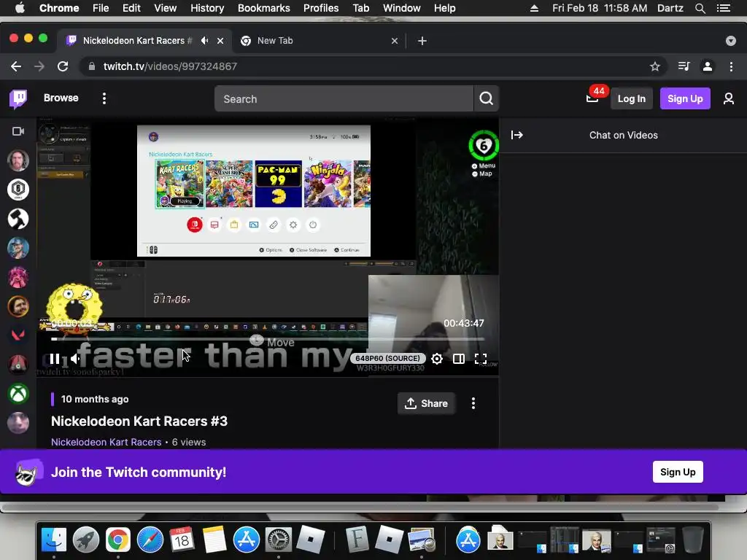Screen dimensions: 747x560
Task: Click the address bar URL twitch.tv/videos/997324867
Action: click(x=170, y=66)
